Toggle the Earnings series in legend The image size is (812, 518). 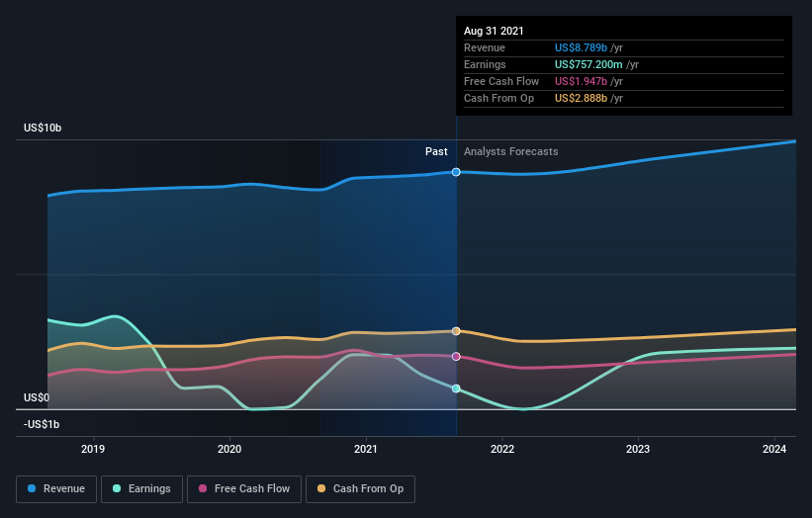pos(141,489)
